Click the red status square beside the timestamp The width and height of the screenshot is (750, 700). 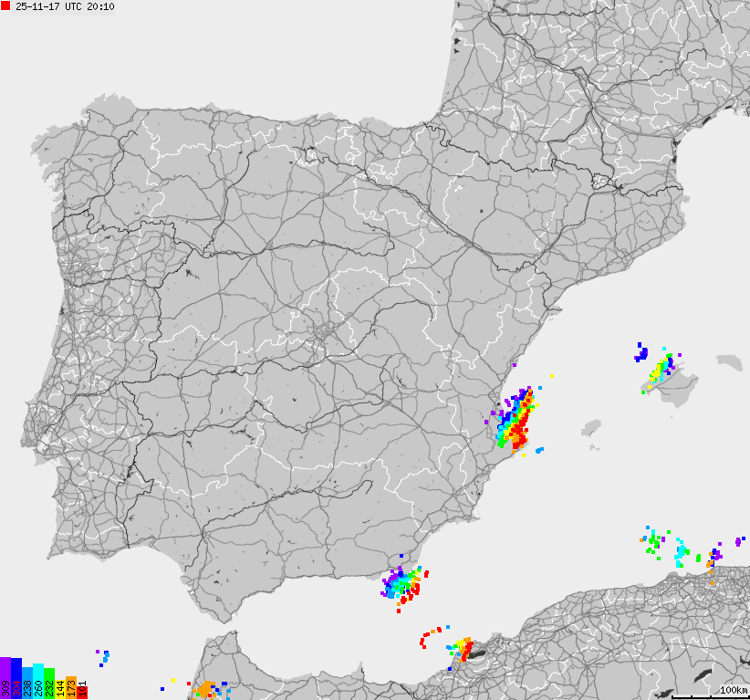pos(5,8)
